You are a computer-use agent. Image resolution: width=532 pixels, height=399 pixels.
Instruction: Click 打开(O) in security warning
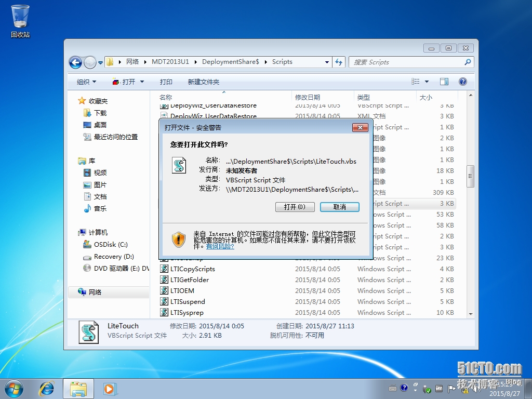pyautogui.click(x=295, y=207)
